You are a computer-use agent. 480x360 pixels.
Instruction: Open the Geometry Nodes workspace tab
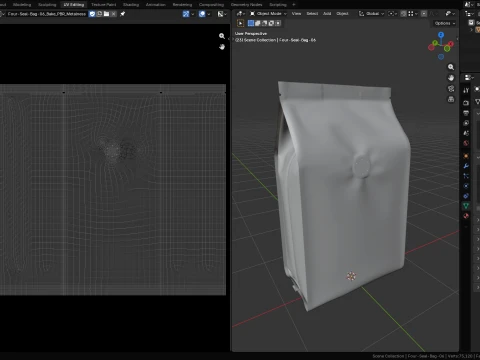pyautogui.click(x=247, y=5)
